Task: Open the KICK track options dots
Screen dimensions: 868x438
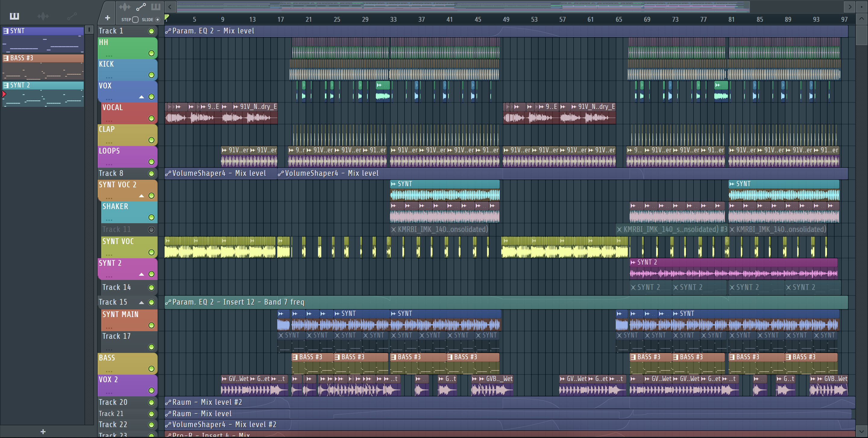Action: click(x=109, y=78)
